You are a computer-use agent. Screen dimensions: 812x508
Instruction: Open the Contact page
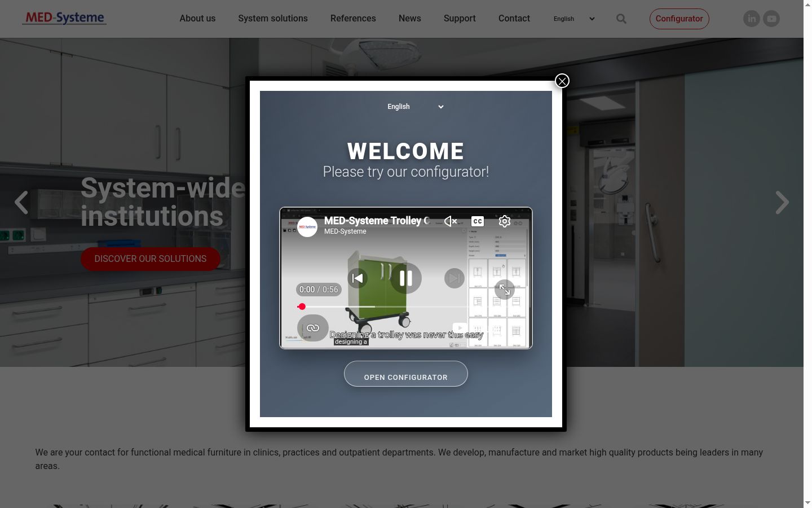click(x=514, y=19)
